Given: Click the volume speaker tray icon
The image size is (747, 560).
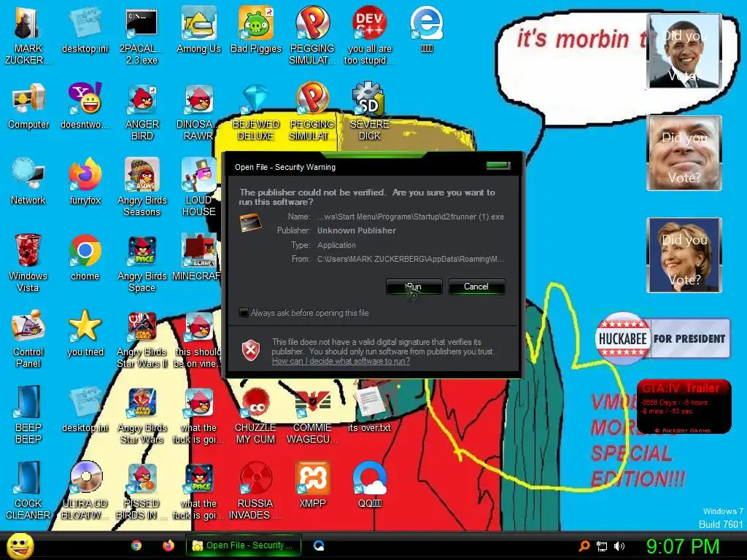Looking at the screenshot, I should [x=619, y=546].
